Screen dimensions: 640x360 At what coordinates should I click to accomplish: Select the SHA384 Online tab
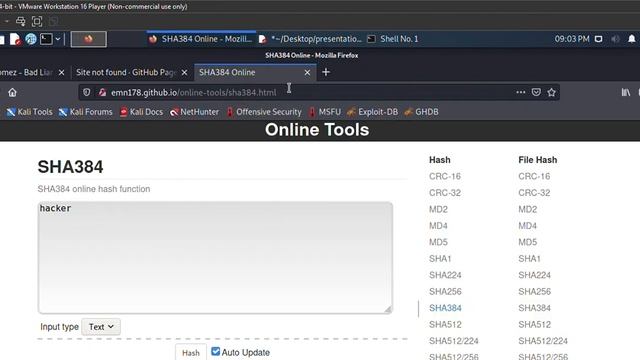click(x=254, y=72)
